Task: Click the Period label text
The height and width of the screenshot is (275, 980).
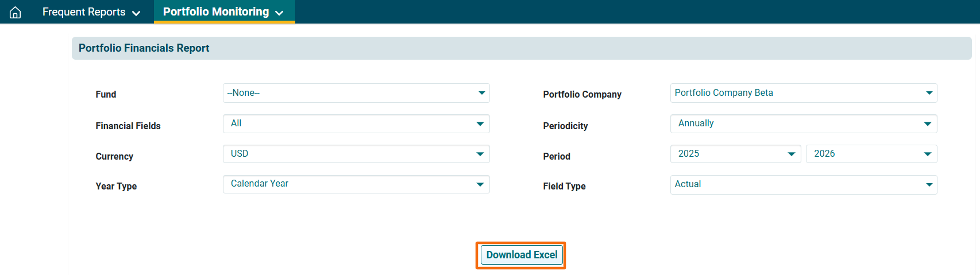Action: click(557, 156)
